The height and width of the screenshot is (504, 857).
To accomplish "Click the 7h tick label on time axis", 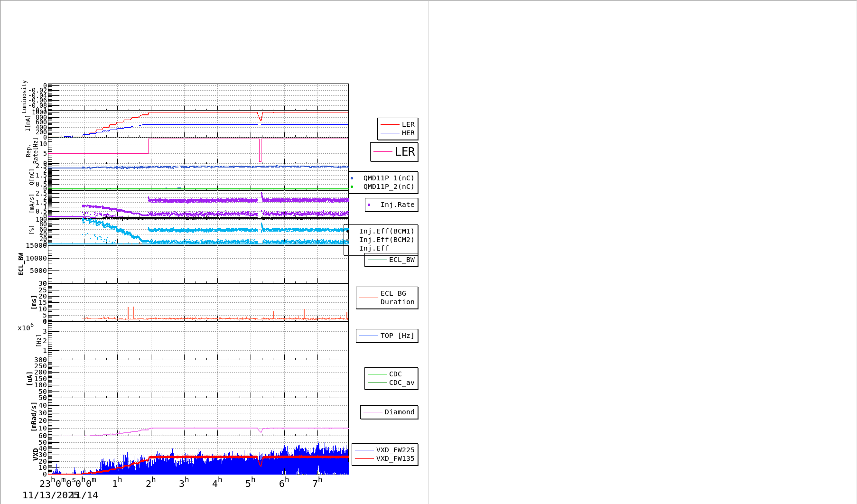I will coord(317,483).
